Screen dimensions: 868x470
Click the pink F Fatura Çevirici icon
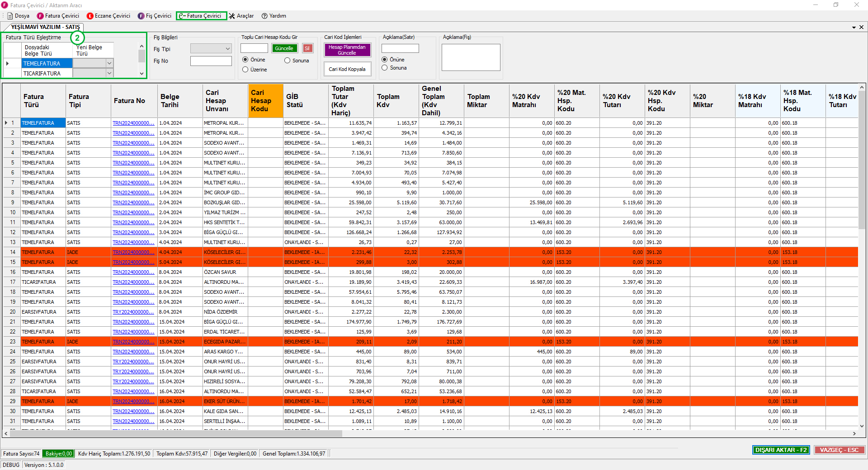tap(40, 16)
